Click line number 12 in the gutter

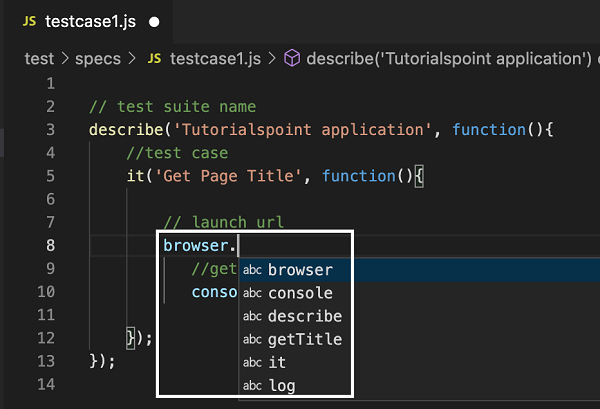click(x=46, y=338)
